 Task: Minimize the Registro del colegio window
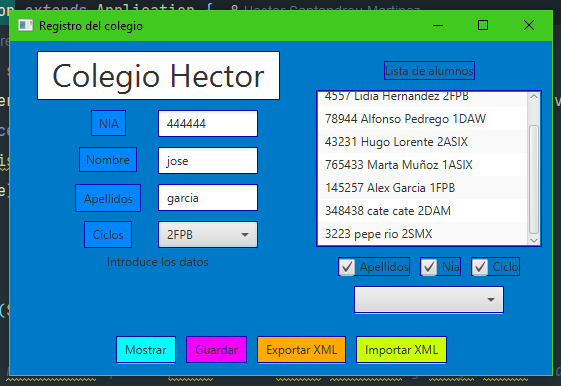coord(438,25)
